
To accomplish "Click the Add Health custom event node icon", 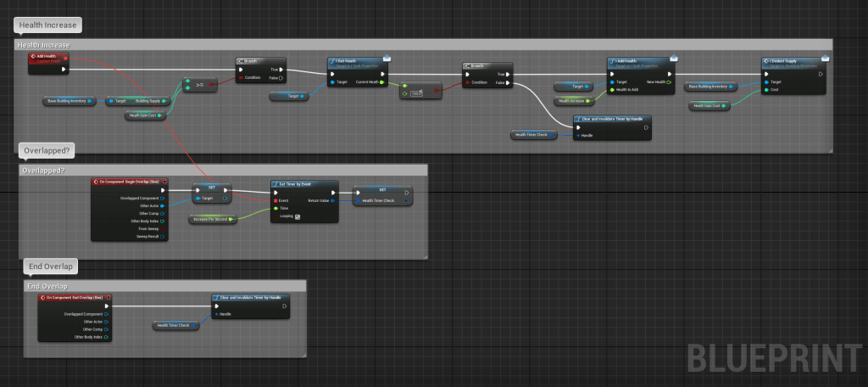I will (x=32, y=57).
